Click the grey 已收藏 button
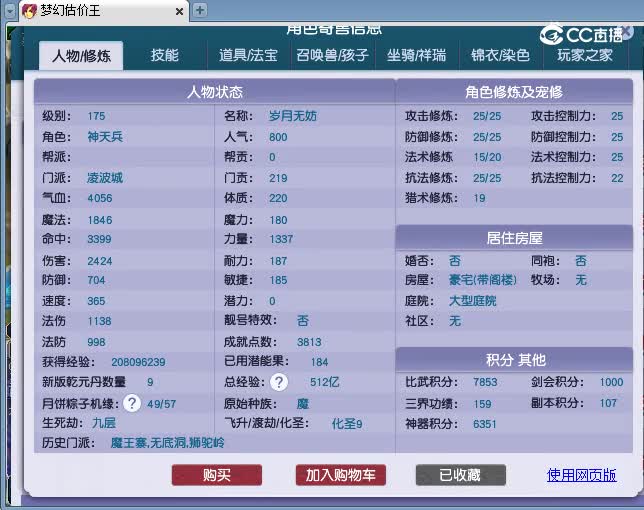The height and width of the screenshot is (510, 644). [460, 475]
